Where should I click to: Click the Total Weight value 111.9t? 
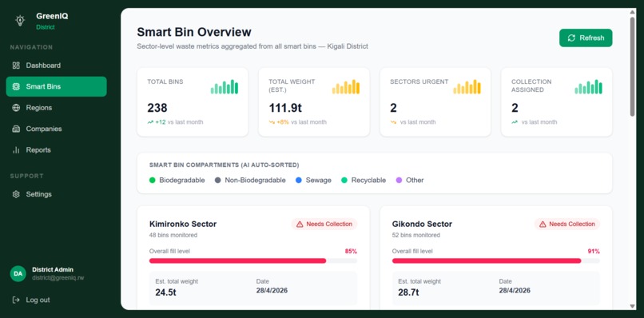click(285, 108)
